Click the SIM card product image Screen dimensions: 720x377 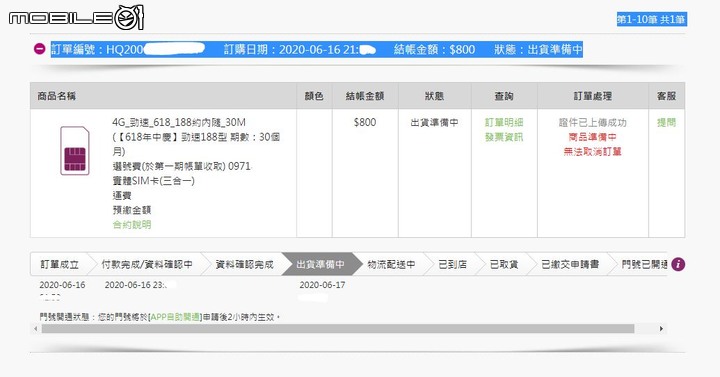[75, 151]
